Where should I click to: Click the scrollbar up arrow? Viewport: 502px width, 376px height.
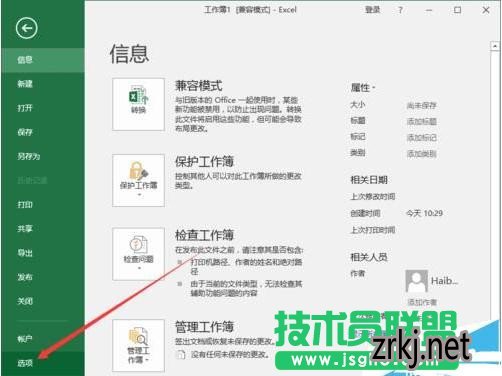pyautogui.click(x=495, y=46)
